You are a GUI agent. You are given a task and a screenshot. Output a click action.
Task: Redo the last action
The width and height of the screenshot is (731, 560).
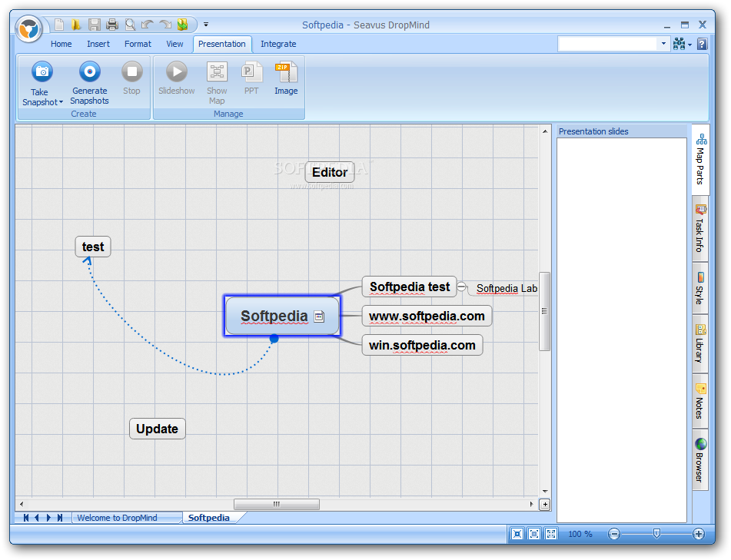[165, 25]
